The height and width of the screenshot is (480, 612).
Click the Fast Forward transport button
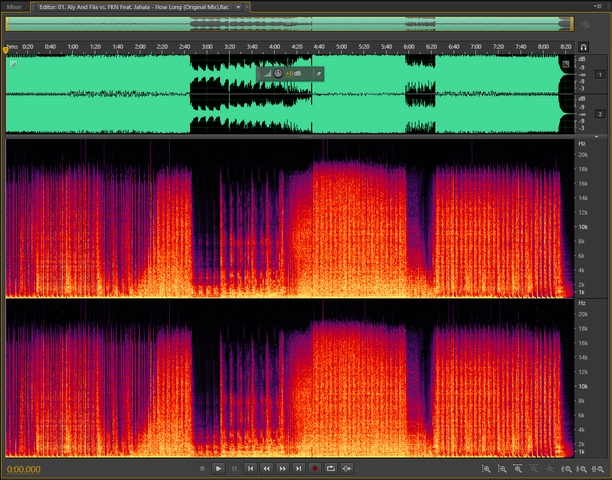(282, 468)
